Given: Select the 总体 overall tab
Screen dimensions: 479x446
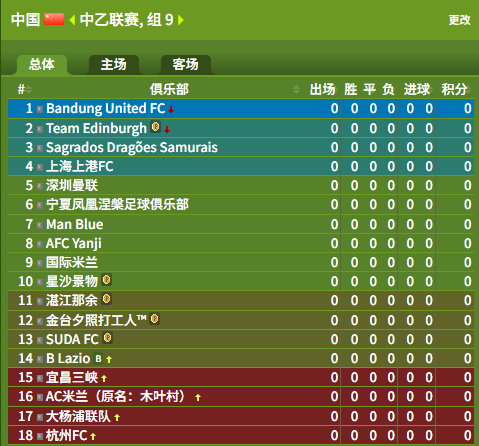Looking at the screenshot, I should [42, 64].
